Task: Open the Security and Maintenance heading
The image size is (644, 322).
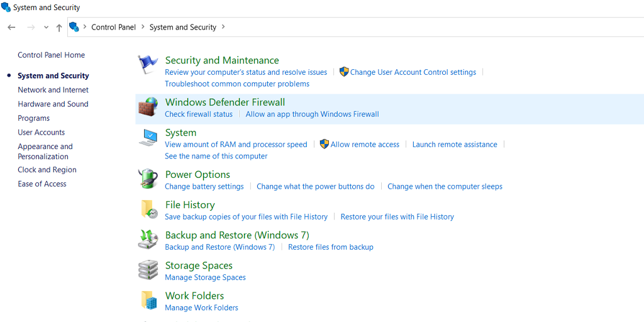Action: [222, 60]
